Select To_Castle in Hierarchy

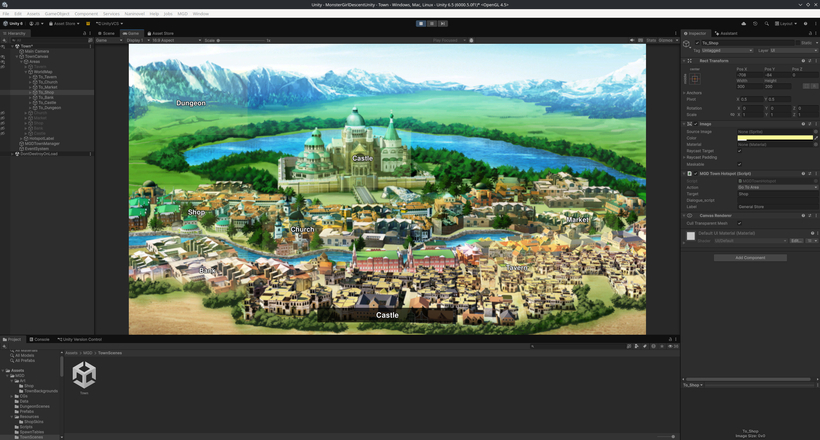pos(47,103)
